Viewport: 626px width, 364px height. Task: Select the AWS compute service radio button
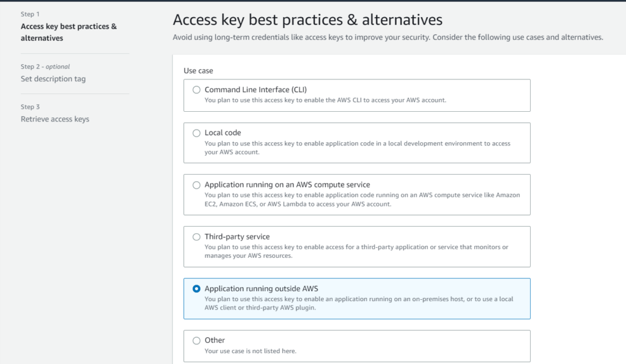click(x=196, y=185)
